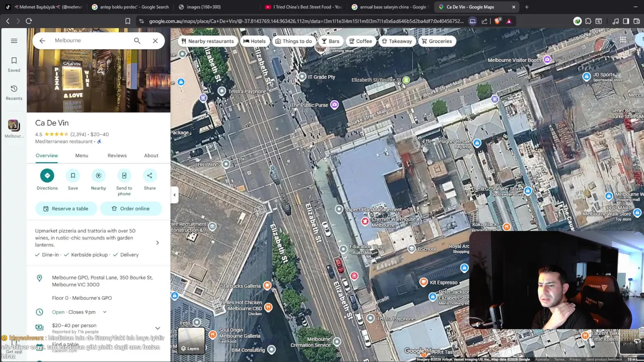Click the Save bookmark icon
Screen dimensions: 644x362
(x=73, y=175)
